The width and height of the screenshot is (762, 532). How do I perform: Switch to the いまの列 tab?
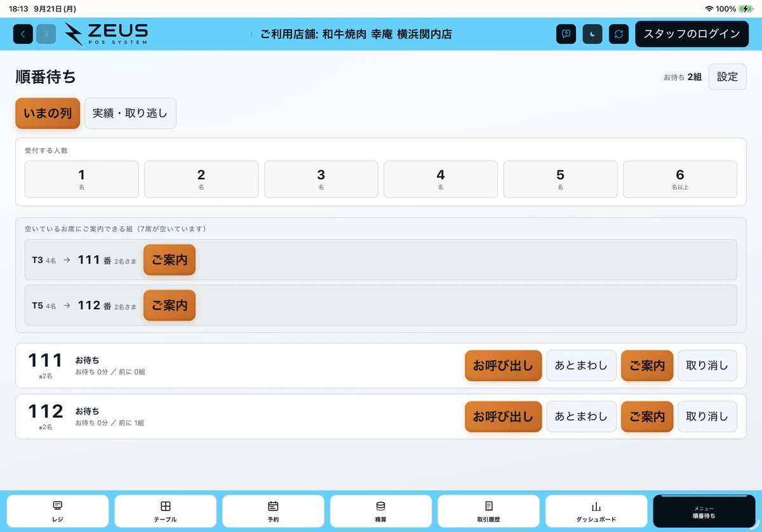(x=48, y=114)
